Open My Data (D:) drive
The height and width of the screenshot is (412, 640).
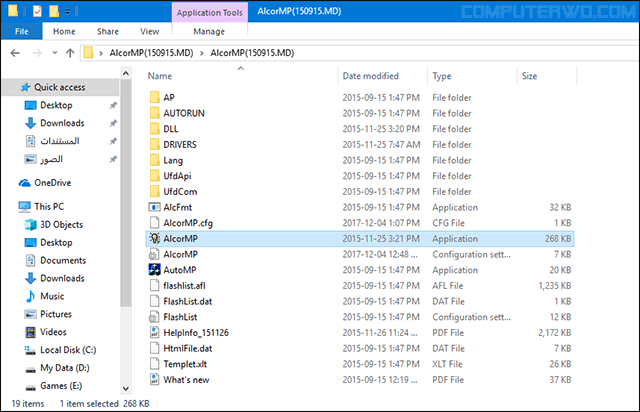(x=64, y=368)
